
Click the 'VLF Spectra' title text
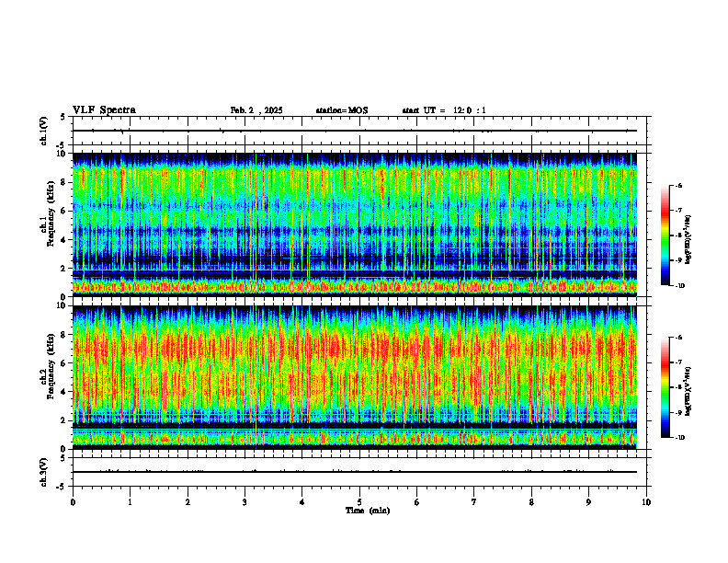tap(104, 109)
